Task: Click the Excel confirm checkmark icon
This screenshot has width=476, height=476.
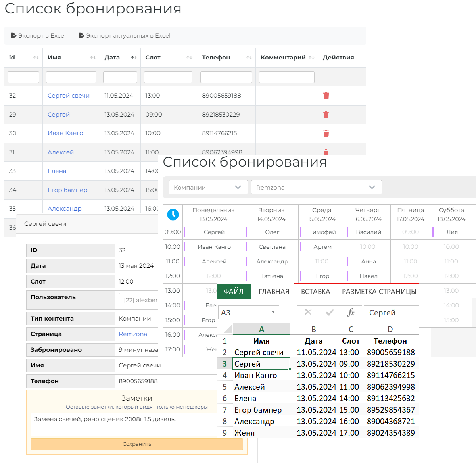Action: point(330,313)
